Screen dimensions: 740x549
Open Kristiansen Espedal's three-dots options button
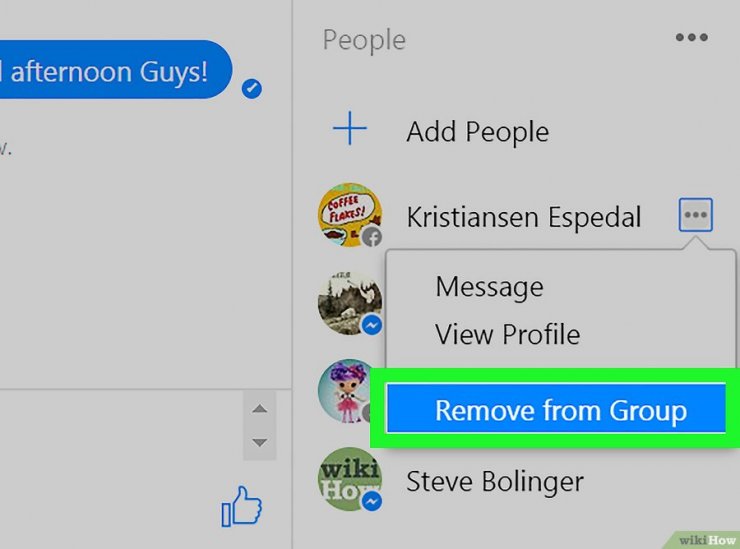coord(696,215)
